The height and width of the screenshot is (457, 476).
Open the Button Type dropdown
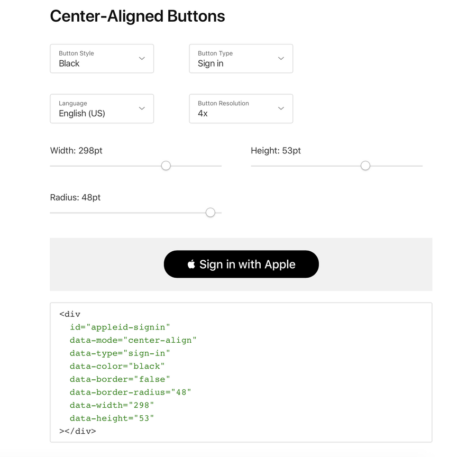point(241,58)
